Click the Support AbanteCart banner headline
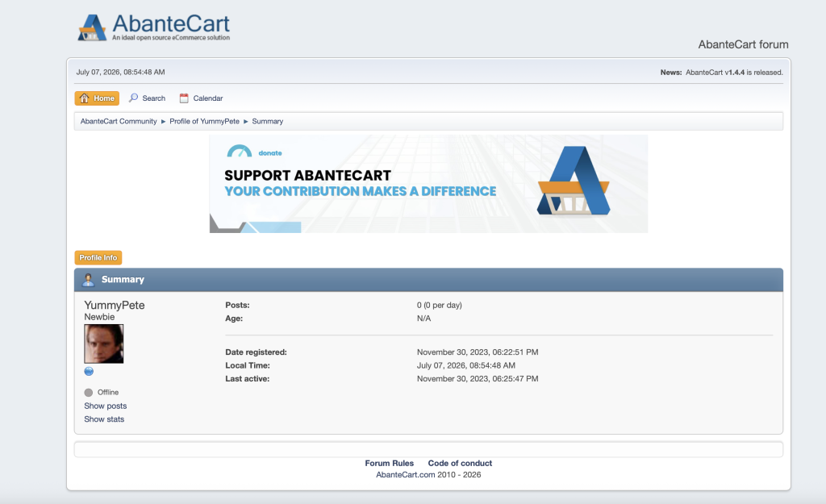The image size is (826, 504). coord(307,175)
